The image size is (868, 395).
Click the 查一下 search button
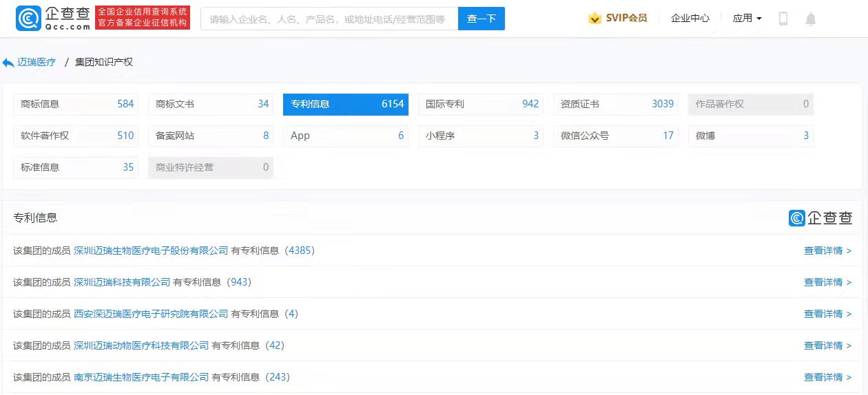tap(482, 19)
